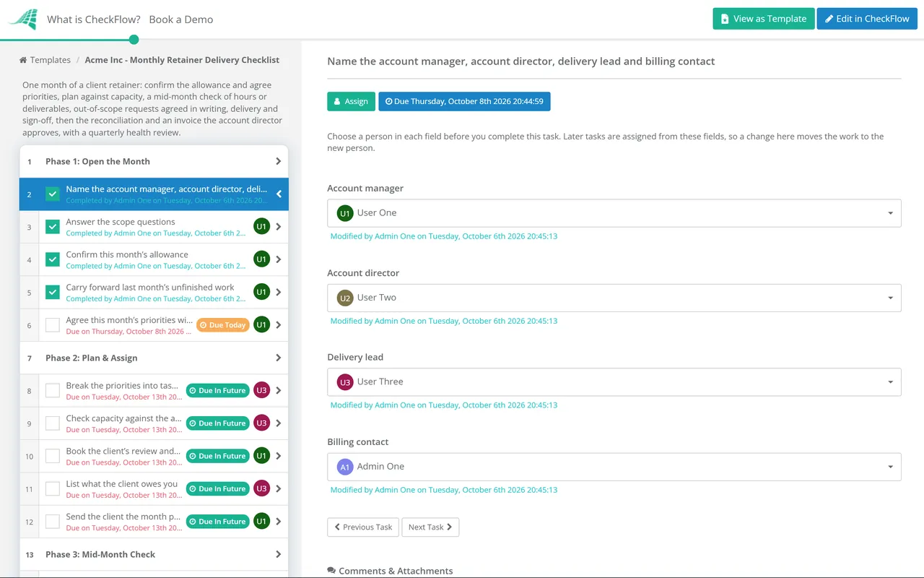Click Due In Future badge on task 12
The image size is (924, 578).
pos(217,522)
